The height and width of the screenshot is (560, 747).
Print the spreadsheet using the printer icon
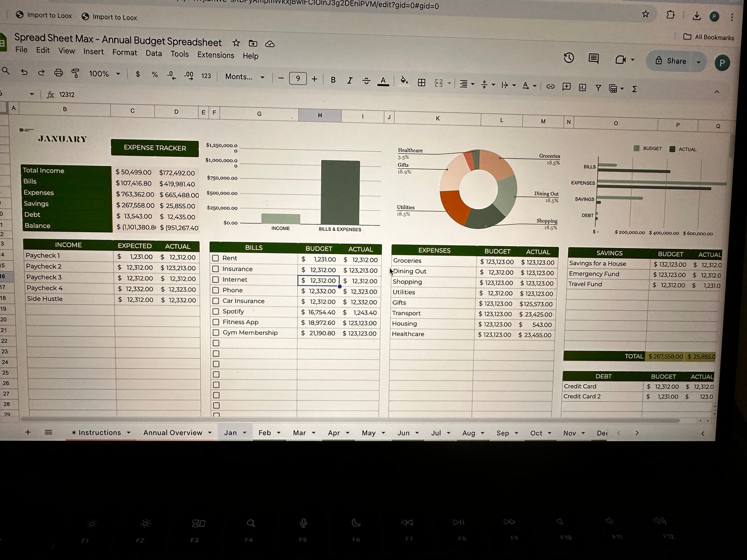pyautogui.click(x=59, y=73)
